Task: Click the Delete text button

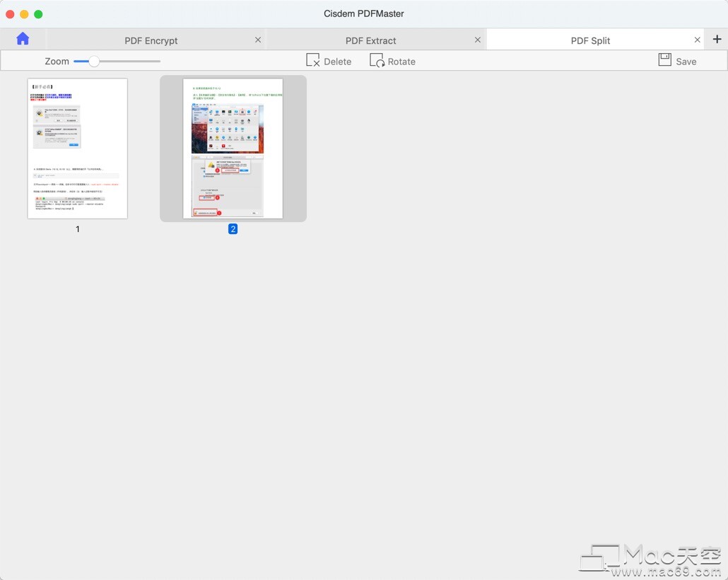Action: pos(338,62)
